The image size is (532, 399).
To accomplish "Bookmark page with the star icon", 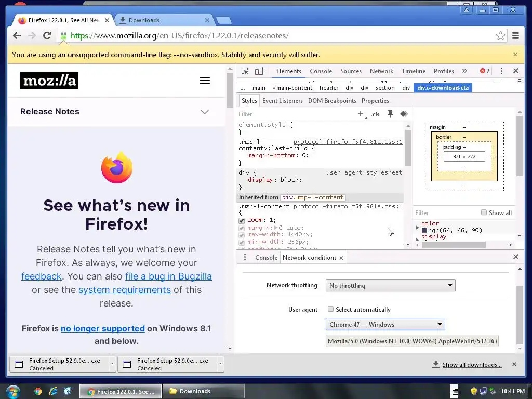I will (x=500, y=36).
